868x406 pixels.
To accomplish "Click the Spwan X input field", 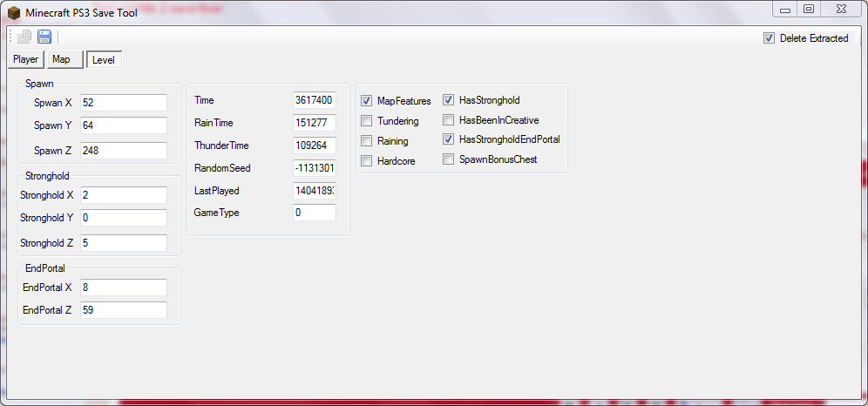I will [x=124, y=102].
